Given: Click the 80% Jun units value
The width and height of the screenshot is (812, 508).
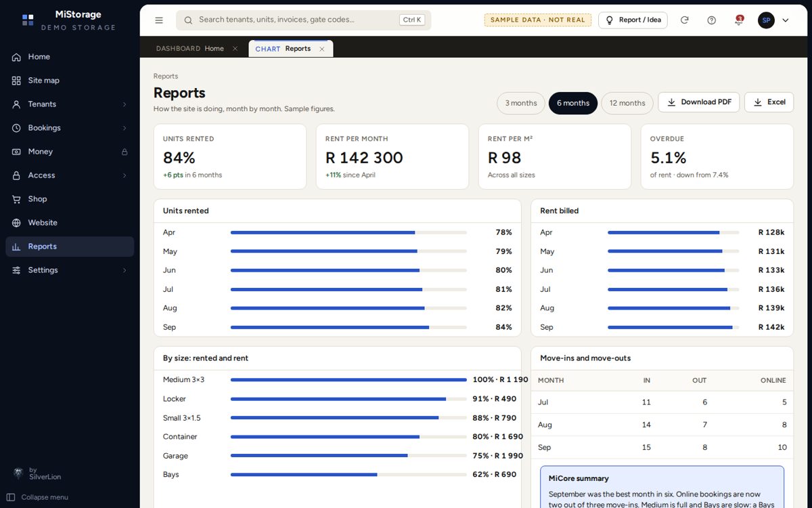Looking at the screenshot, I should (x=503, y=270).
